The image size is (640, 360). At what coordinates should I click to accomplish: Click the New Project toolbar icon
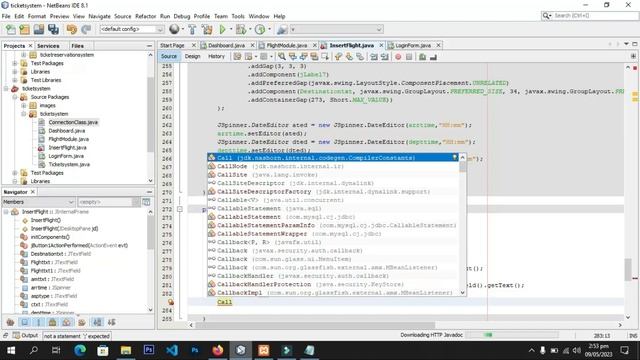[24, 29]
